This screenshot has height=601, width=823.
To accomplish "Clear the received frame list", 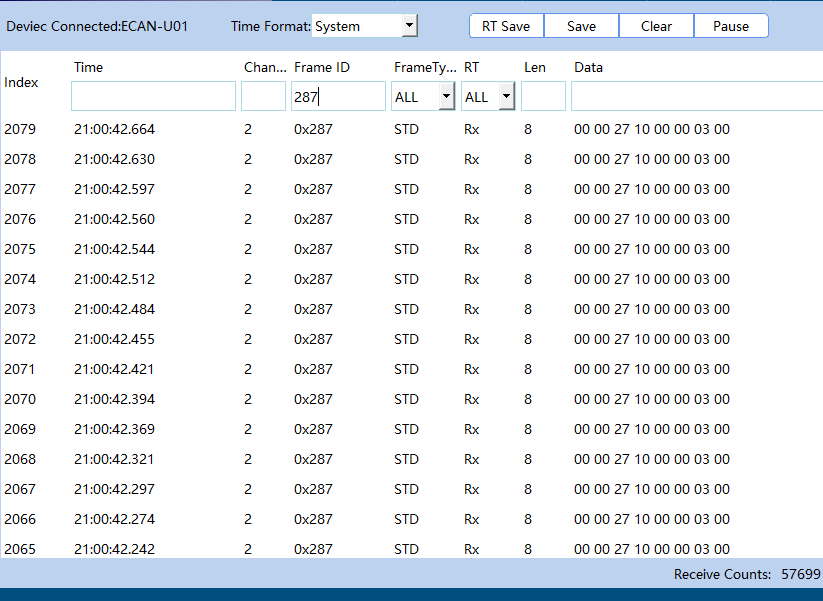I will [656, 26].
